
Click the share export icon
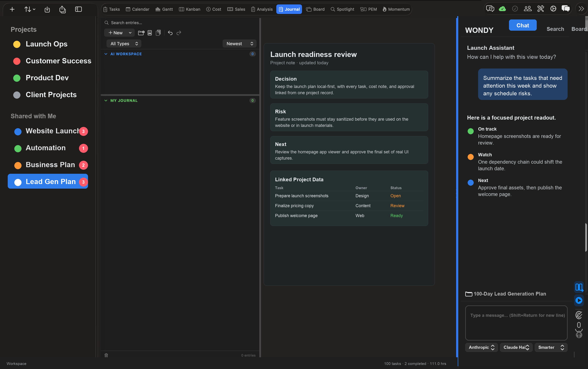tap(62, 9)
